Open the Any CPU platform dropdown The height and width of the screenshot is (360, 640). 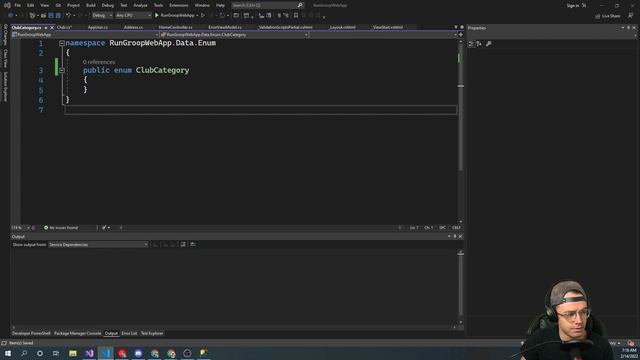click(x=133, y=16)
